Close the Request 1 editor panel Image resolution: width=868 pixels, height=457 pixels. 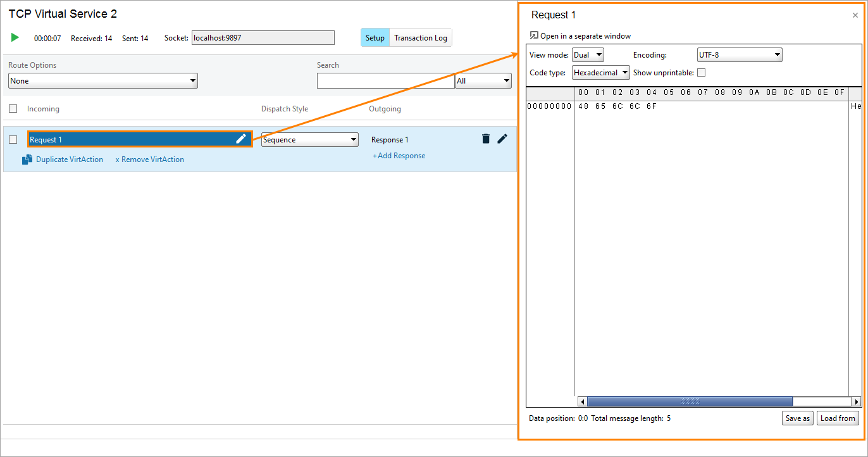tap(855, 15)
